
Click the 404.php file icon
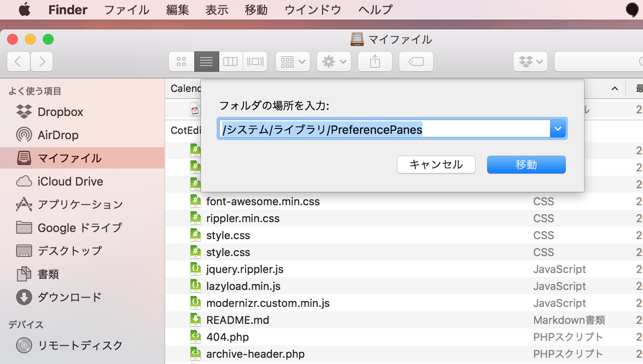coord(195,337)
